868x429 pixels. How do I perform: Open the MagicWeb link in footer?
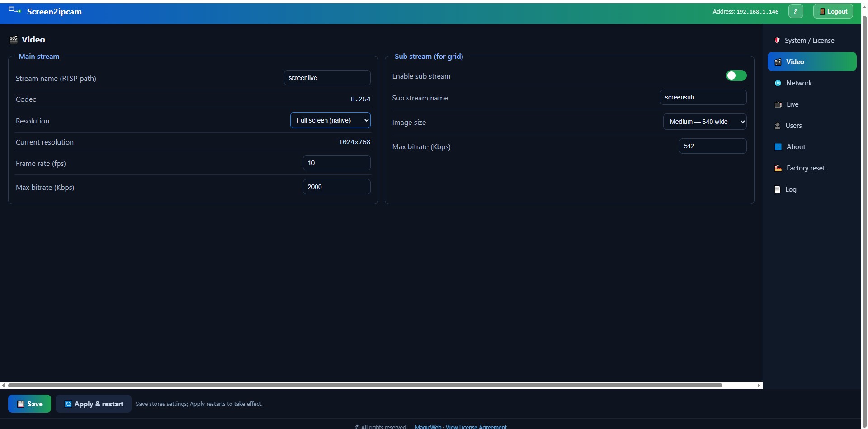428,426
